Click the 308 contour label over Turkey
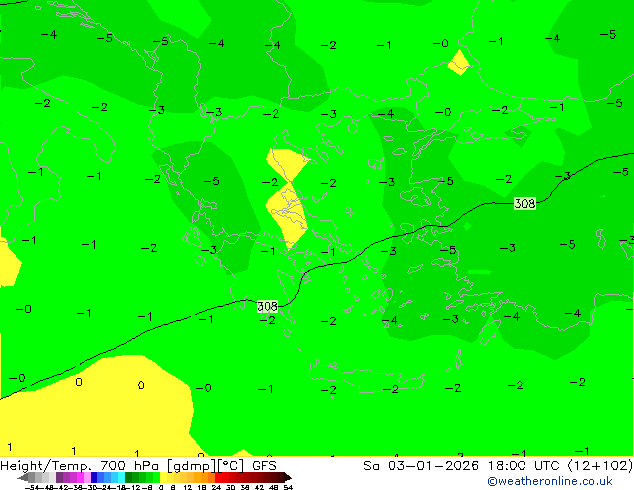This screenshot has height=490, width=634. (525, 203)
